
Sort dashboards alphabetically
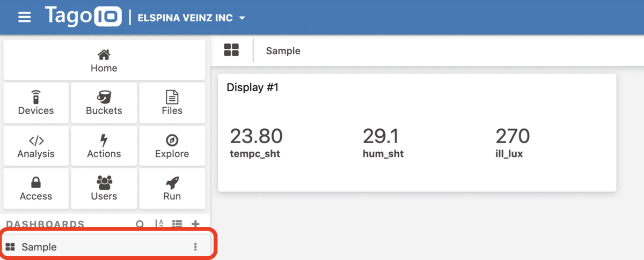[159, 224]
